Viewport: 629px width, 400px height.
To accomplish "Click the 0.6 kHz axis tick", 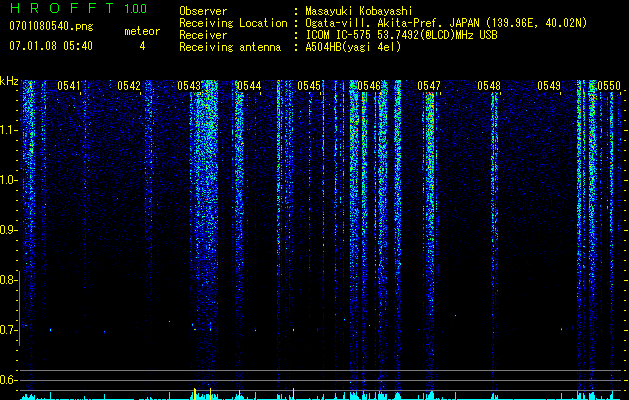I will [9, 380].
